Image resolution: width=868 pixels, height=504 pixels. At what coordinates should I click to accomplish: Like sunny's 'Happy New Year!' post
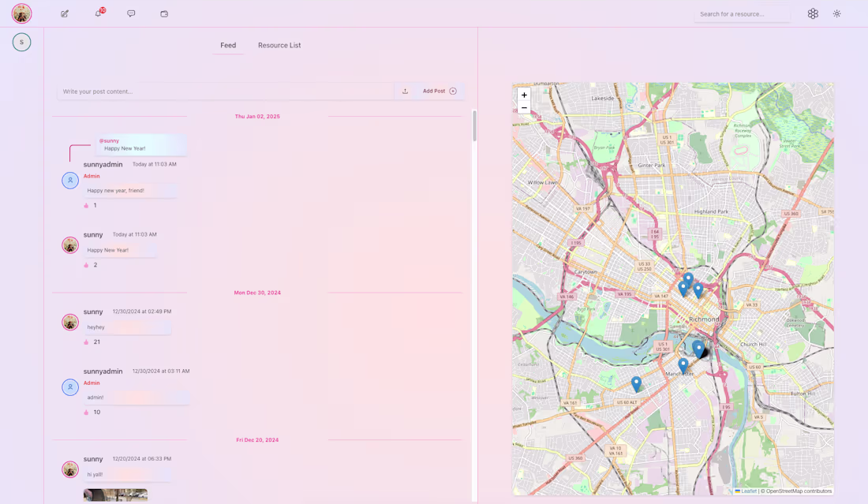pos(86,265)
